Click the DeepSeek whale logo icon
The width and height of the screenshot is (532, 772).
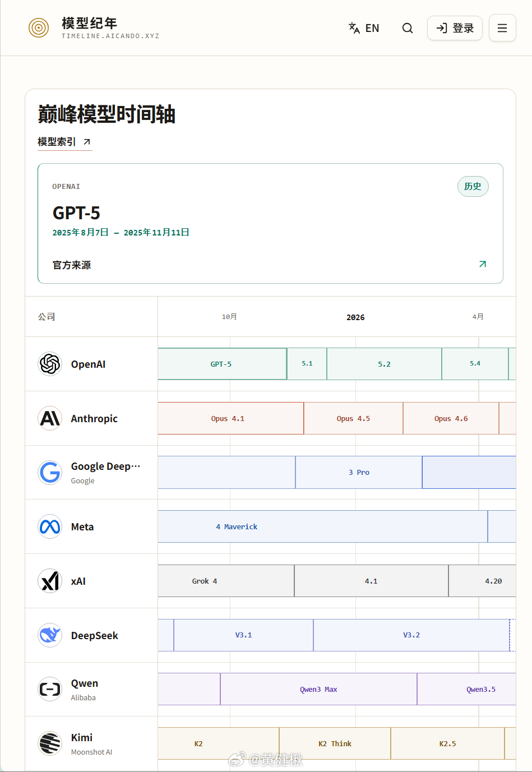click(50, 635)
